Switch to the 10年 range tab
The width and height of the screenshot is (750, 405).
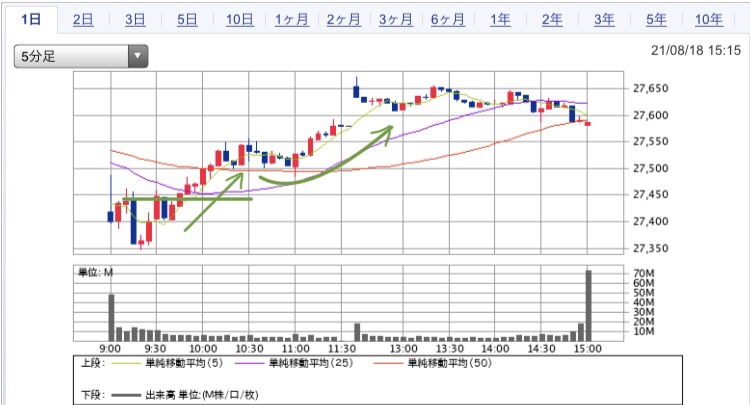pyautogui.click(x=709, y=20)
